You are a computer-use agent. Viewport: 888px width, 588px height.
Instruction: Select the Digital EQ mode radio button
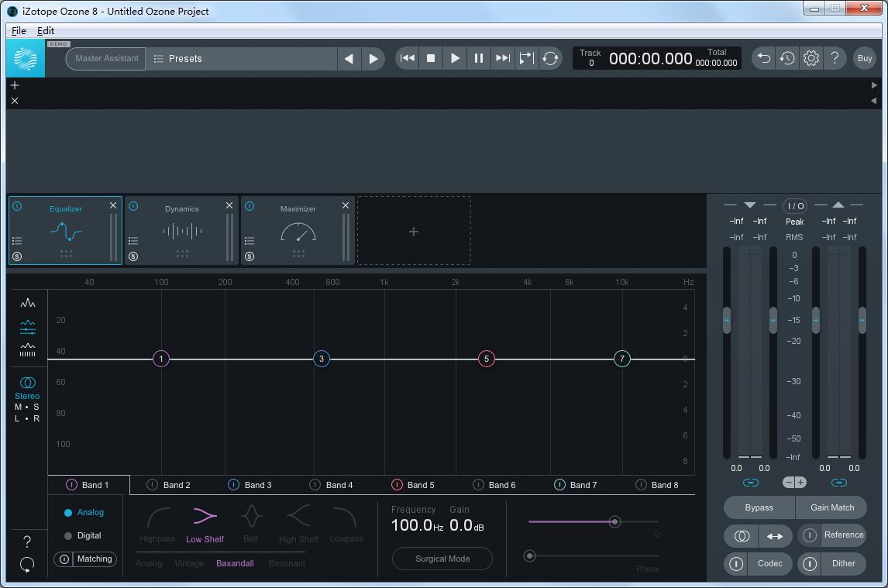(68, 536)
